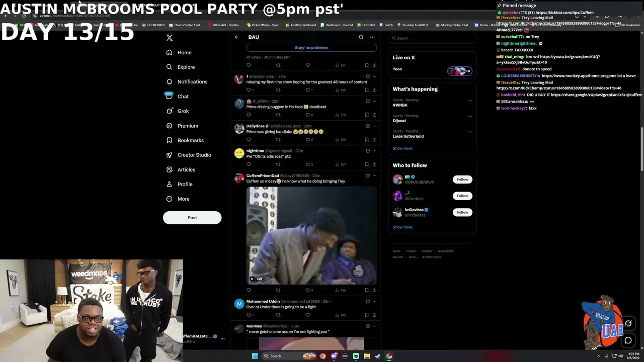This screenshot has height=362, width=644.
Task: Share the Dailydose post
Action: [374, 140]
